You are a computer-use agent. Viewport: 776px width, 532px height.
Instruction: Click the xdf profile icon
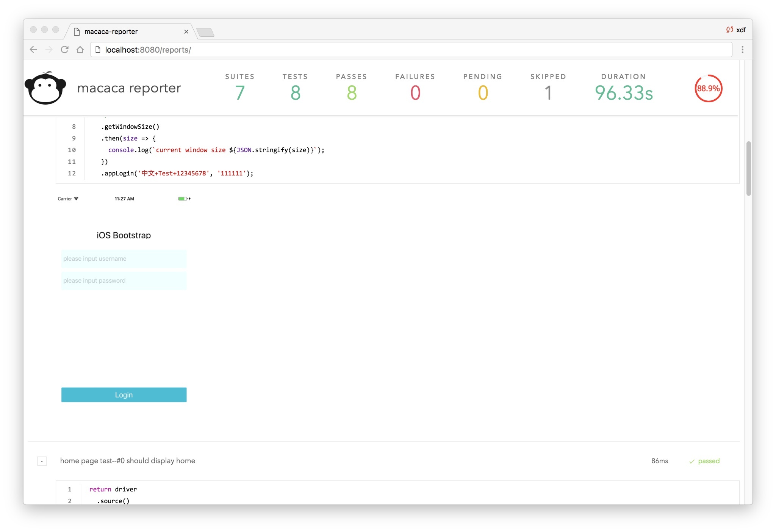pos(735,30)
